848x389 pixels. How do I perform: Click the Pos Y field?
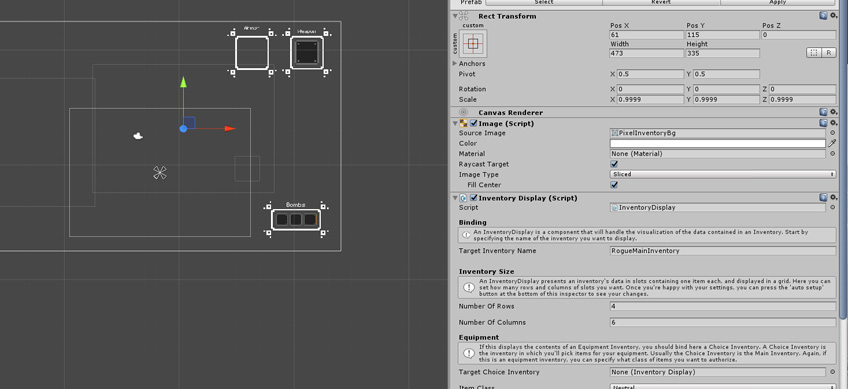pyautogui.click(x=723, y=35)
